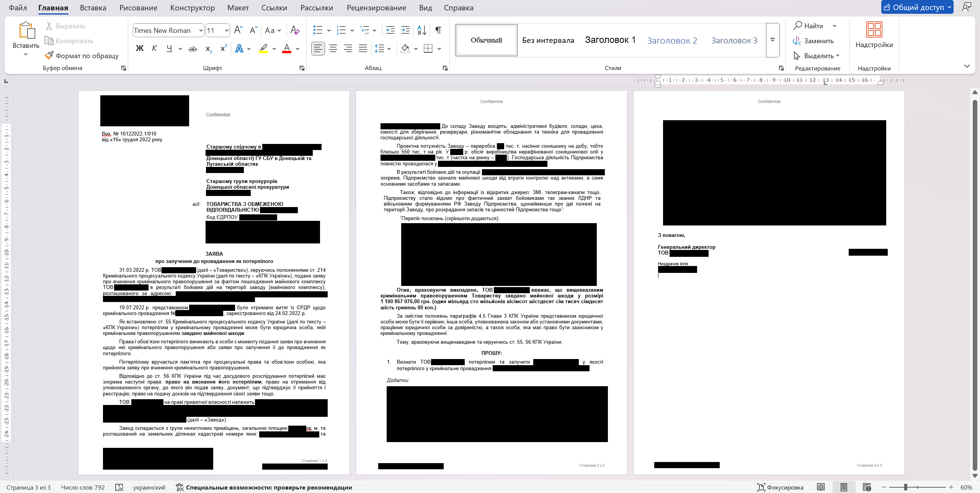Open the spelling check status bar icon
980x493 pixels.
click(119, 487)
